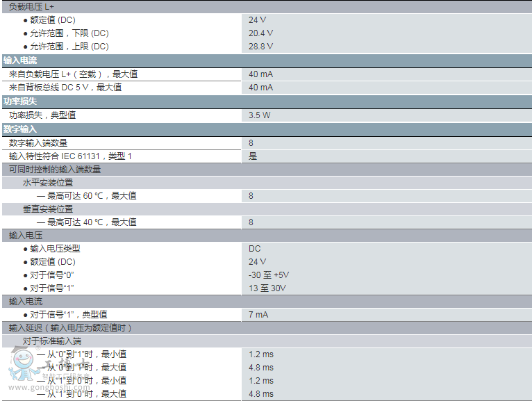Click the -30 至 +5V signal value
The height and width of the screenshot is (401, 532).
[x=269, y=275]
